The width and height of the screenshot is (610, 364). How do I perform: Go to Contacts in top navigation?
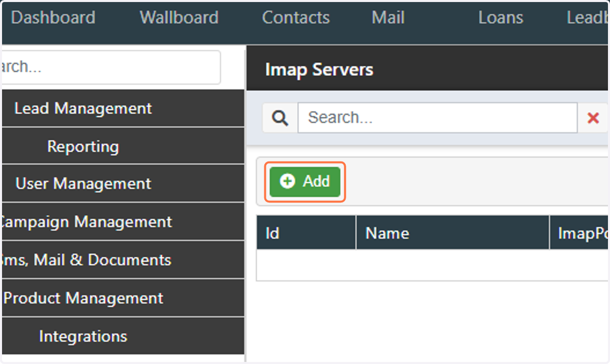coord(296,18)
